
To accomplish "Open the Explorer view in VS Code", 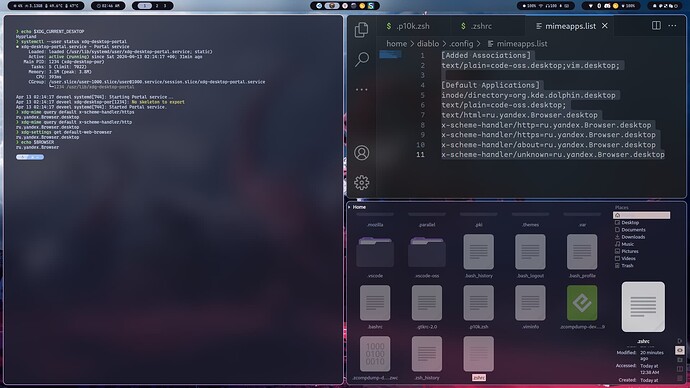I will pos(361,29).
